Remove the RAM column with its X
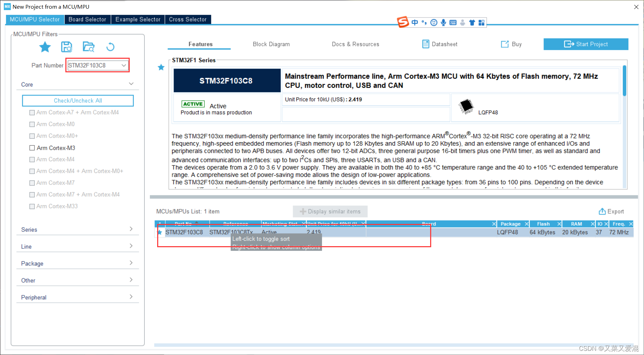 593,224
